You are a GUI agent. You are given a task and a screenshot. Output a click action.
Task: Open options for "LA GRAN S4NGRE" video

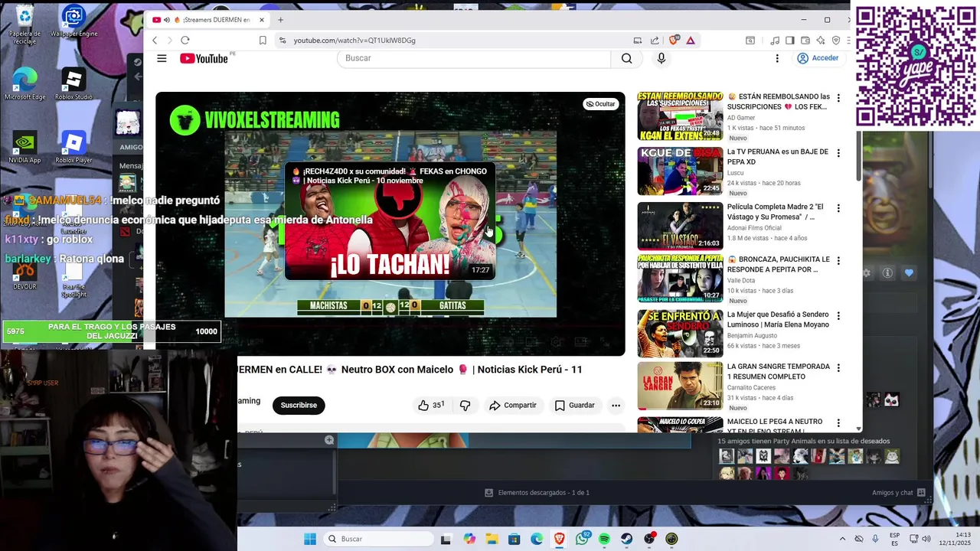(838, 367)
